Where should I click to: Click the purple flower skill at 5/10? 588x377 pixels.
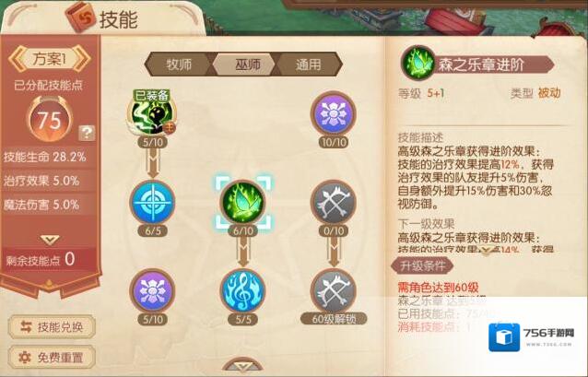152,291
